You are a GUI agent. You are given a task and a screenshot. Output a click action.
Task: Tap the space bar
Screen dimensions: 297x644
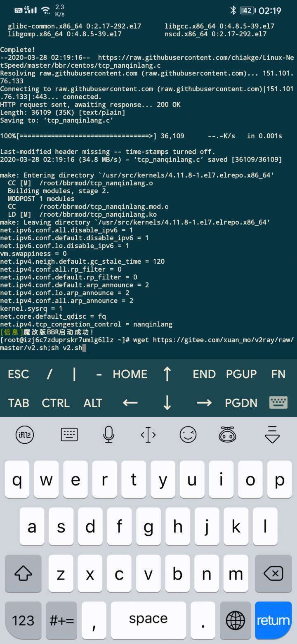[148, 620]
